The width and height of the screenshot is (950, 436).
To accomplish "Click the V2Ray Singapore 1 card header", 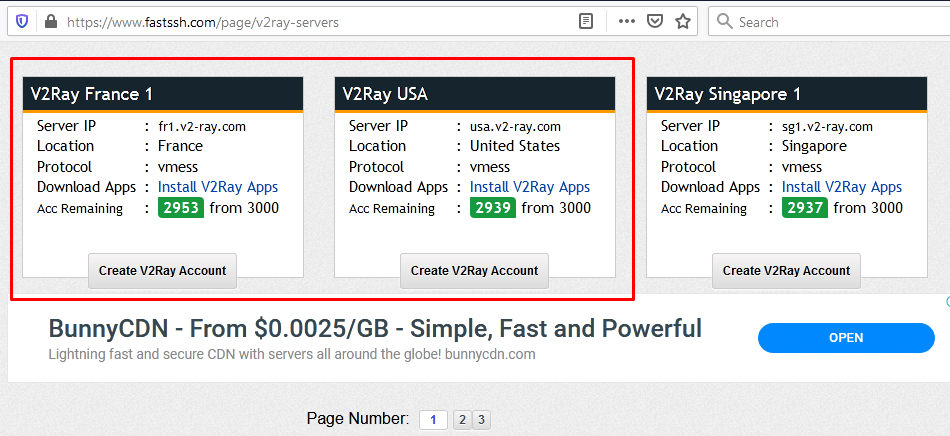I will 787,94.
